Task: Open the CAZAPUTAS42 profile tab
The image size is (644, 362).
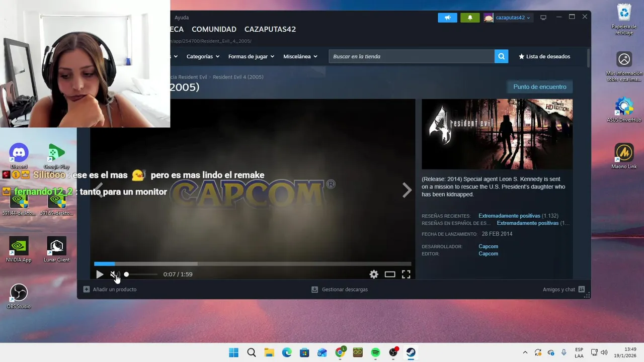Action: coord(270,29)
